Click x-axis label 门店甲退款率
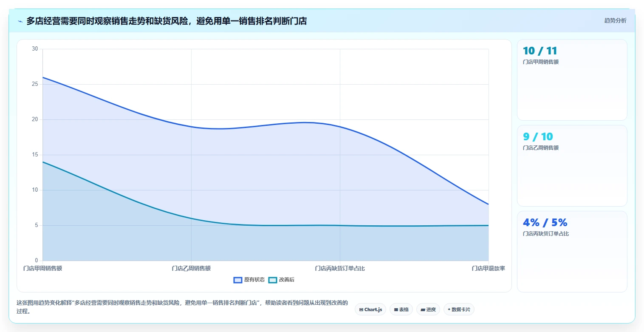This screenshot has width=644, height=332. click(489, 269)
